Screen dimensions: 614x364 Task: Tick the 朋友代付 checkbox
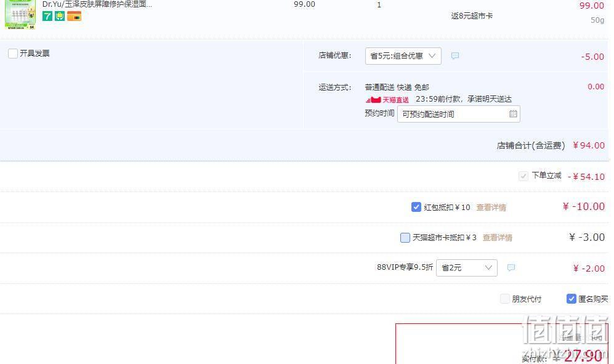tap(505, 299)
